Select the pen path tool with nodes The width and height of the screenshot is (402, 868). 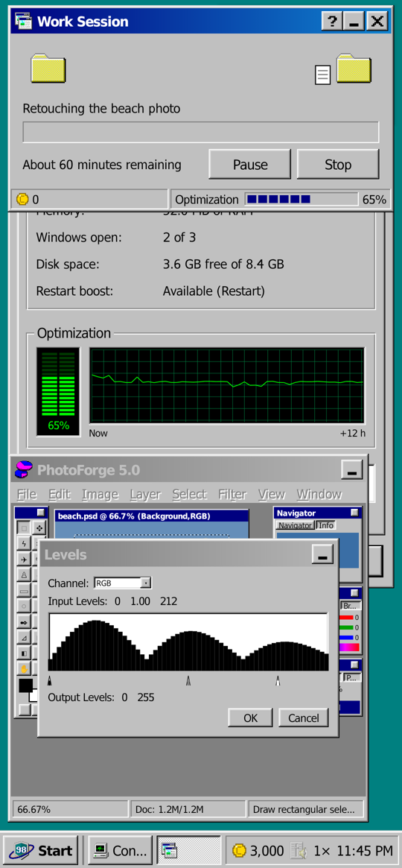[24, 622]
